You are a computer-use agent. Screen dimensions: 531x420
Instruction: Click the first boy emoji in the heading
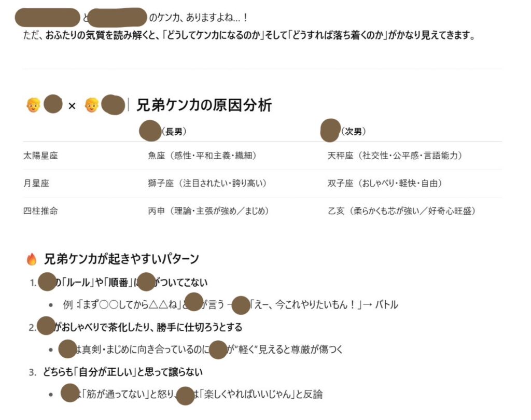[x=33, y=105]
